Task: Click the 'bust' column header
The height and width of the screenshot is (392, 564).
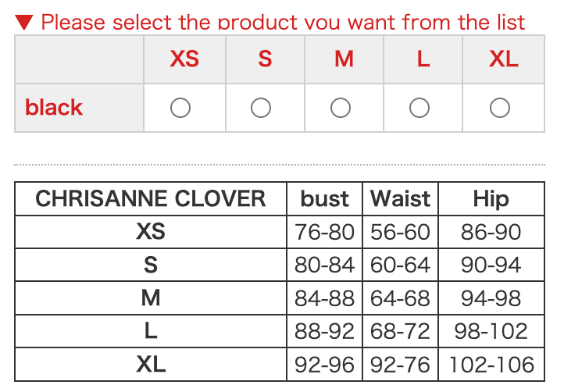Action: pos(324,199)
